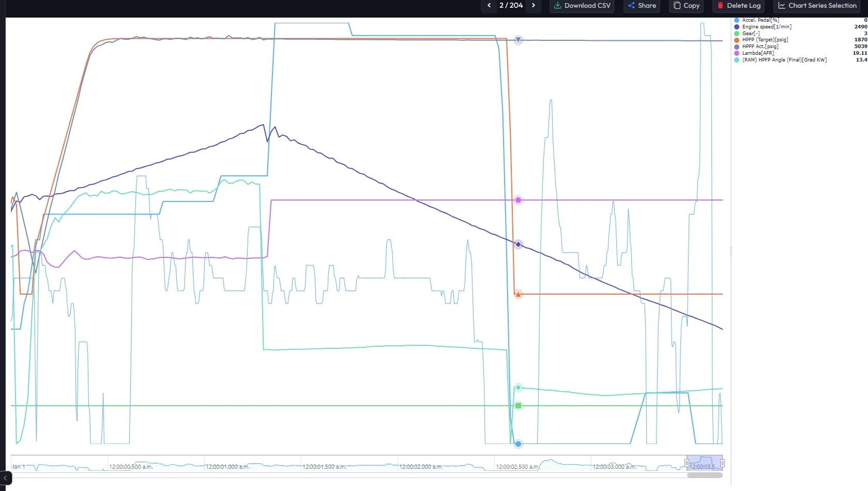Click the Engine speed value 2490
The height and width of the screenshot is (491, 868).
(x=861, y=27)
